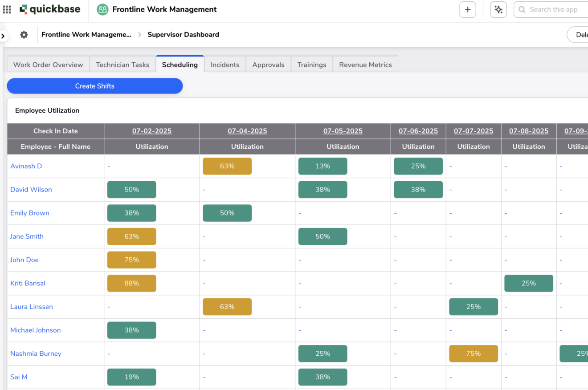588x390 pixels.
Task: Select the Incidents tab
Action: click(225, 65)
